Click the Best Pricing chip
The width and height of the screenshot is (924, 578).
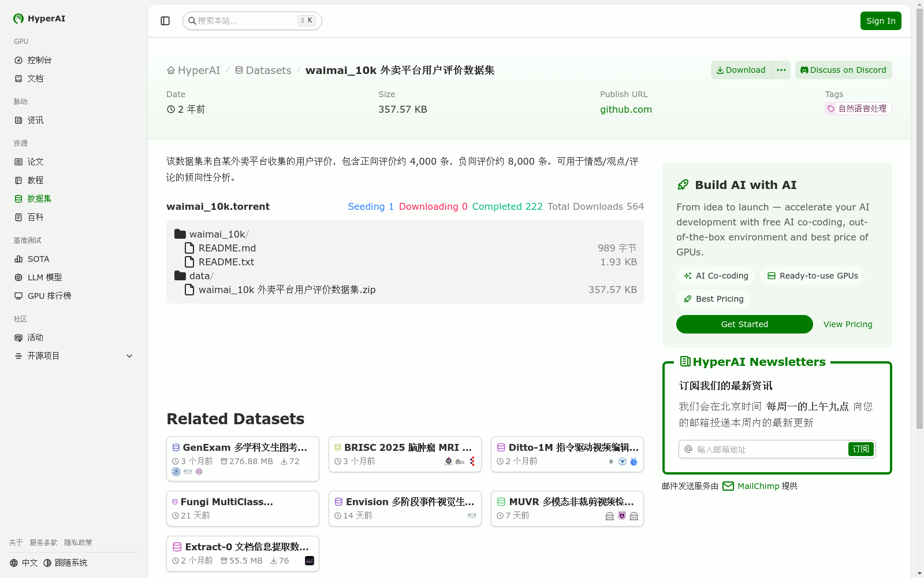click(x=713, y=299)
